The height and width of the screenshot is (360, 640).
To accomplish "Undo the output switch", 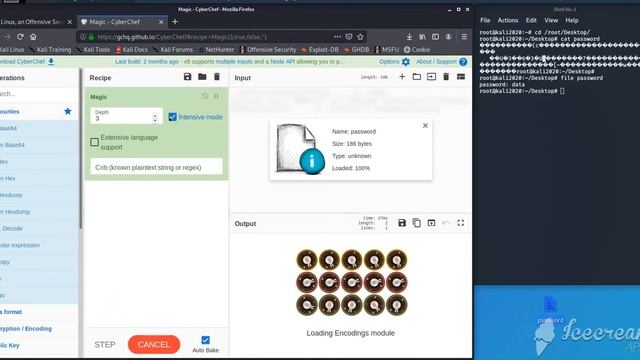I will [446, 223].
